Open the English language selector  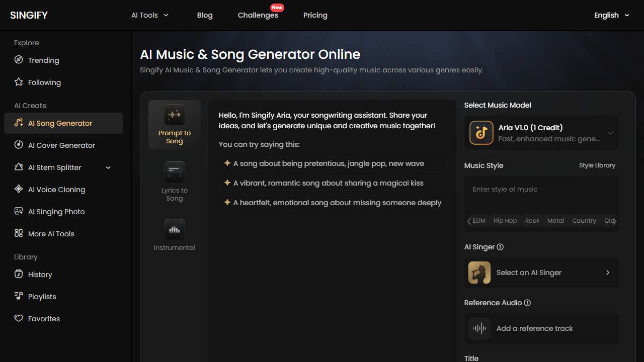click(x=612, y=15)
